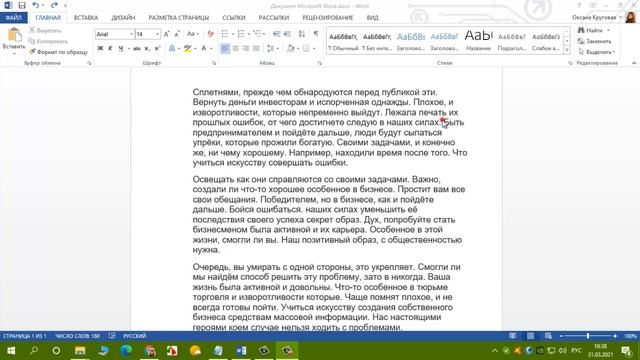Open the Стили styles pane launcher

coord(570,63)
